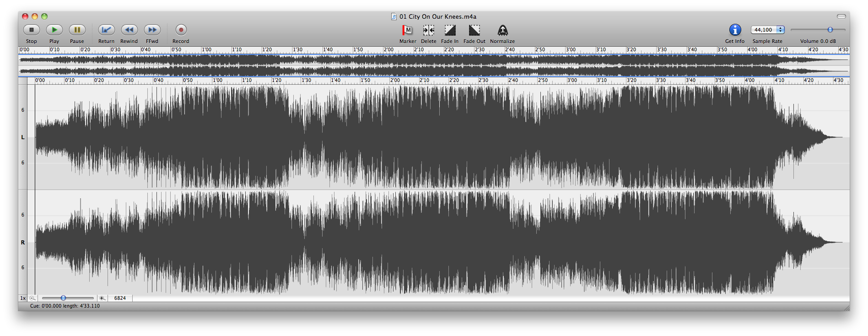The image size is (868, 336).
Task: Click the 0'30 mark on the main ruler
Action: (x=129, y=80)
